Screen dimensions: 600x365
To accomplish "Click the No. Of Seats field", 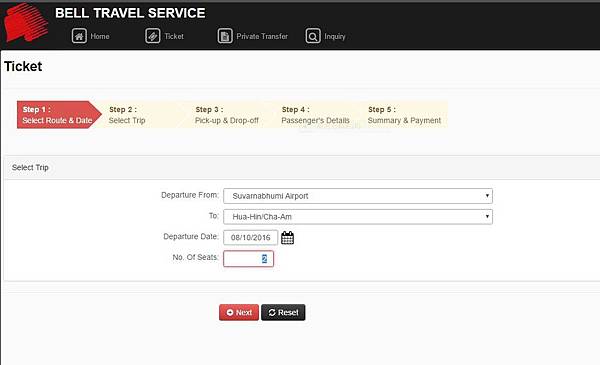I will point(248,259).
